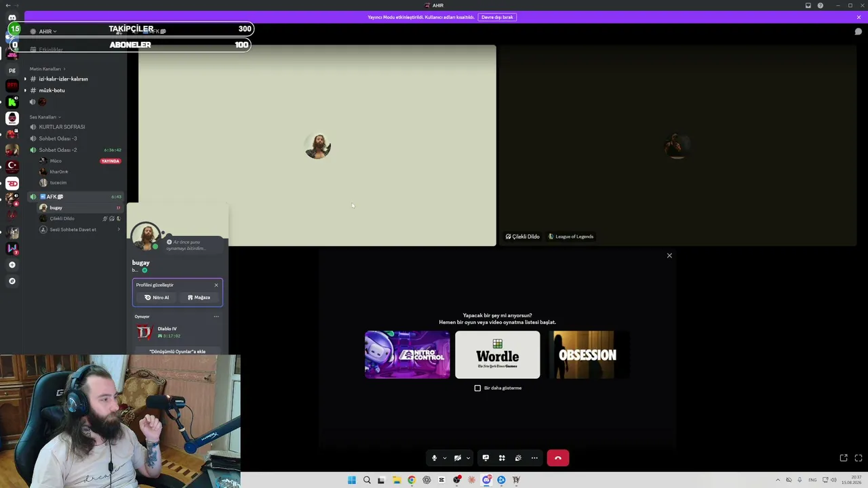Open the müzk-botu text channel
868x488 pixels.
point(52,90)
